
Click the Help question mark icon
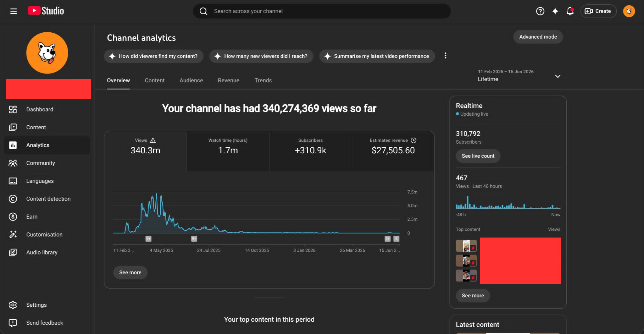coord(540,11)
